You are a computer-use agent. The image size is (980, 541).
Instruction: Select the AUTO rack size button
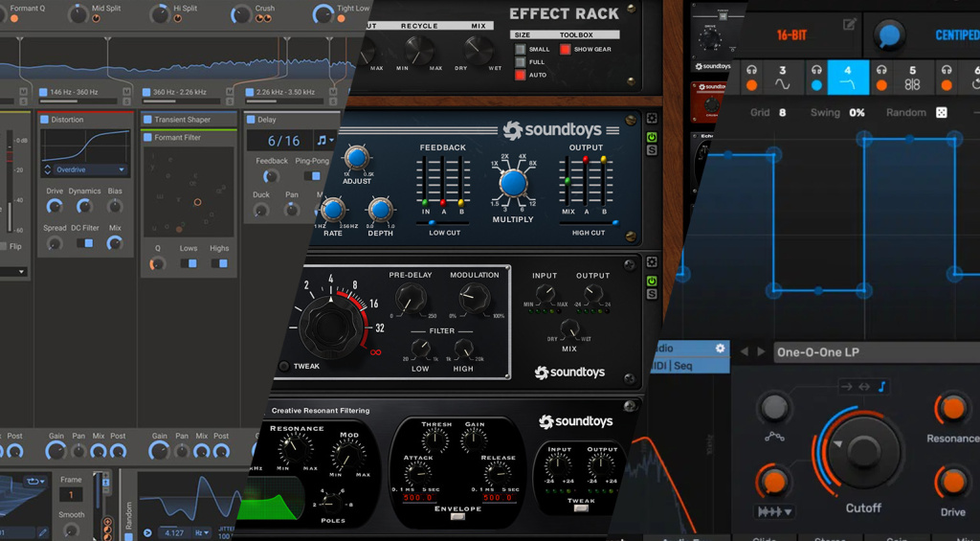(x=520, y=75)
